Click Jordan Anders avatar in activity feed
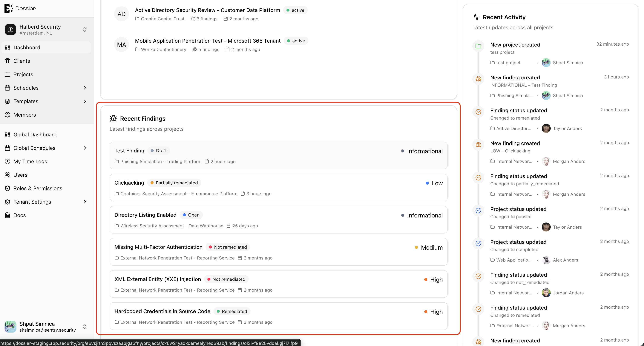 coord(546,293)
